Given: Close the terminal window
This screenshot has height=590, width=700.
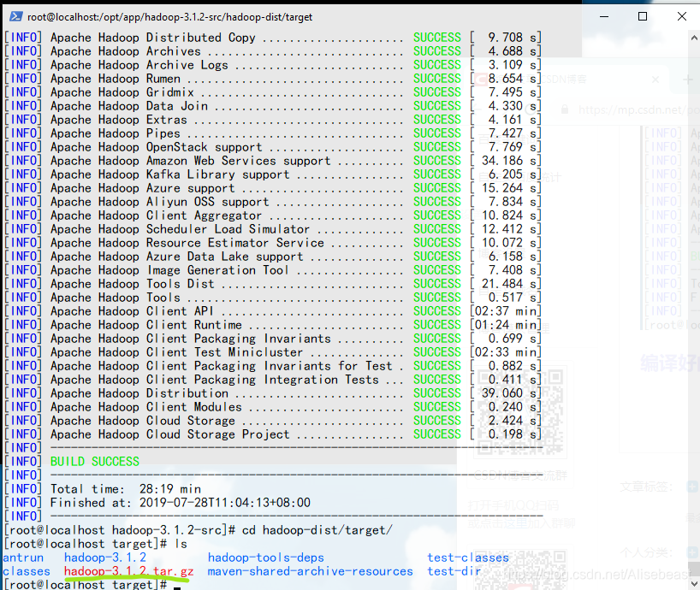Looking at the screenshot, I should point(682,17).
